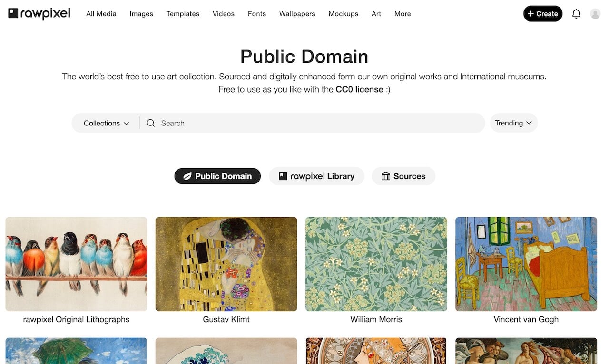Expand the Collections dropdown

(106, 123)
